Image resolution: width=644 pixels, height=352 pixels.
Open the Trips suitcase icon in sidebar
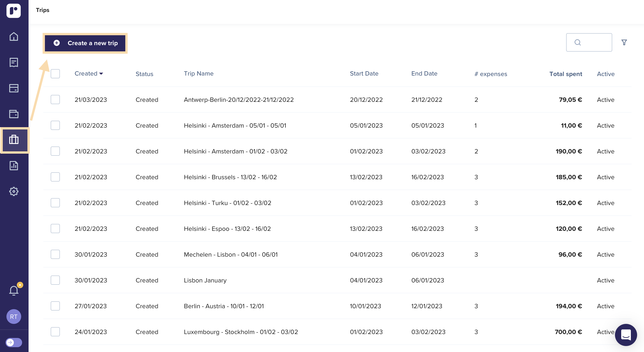coord(14,140)
